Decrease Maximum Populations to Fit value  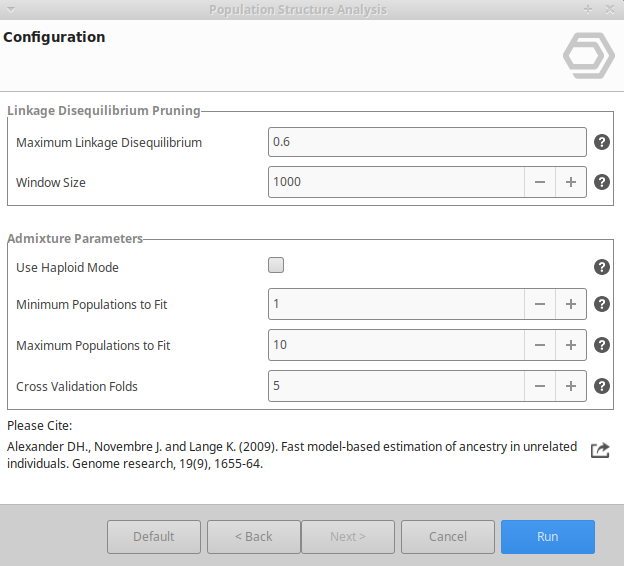tap(539, 345)
